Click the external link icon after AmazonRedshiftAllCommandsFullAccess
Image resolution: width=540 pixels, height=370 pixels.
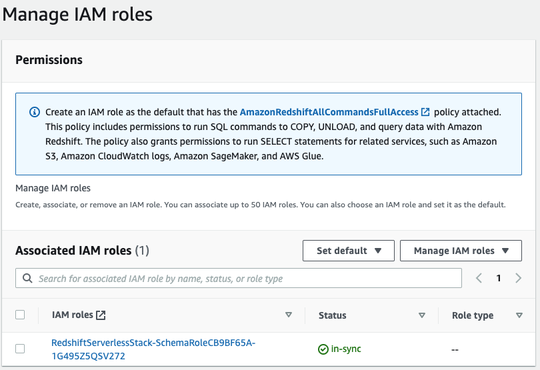pyautogui.click(x=426, y=112)
